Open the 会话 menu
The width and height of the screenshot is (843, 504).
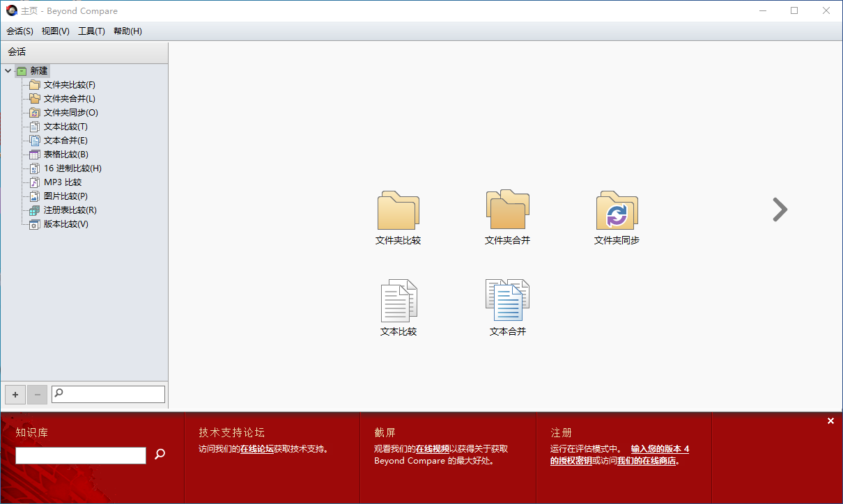point(20,31)
